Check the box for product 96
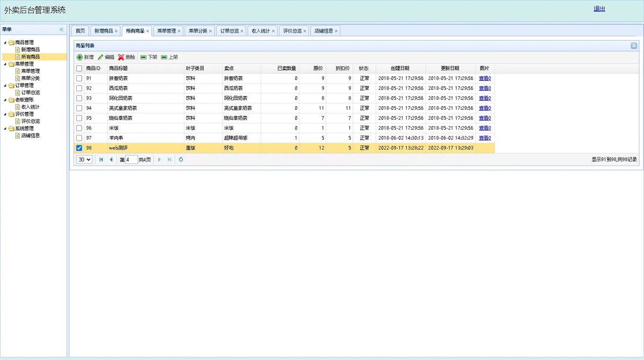 coord(79,128)
